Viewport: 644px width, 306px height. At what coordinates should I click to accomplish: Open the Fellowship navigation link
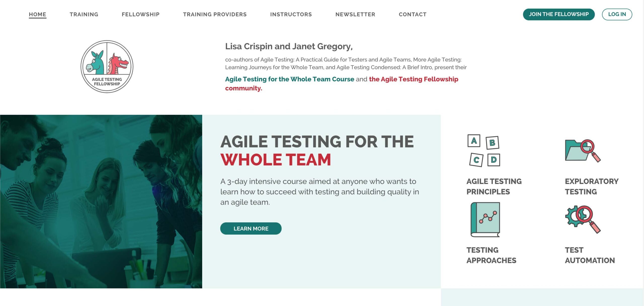(x=141, y=14)
